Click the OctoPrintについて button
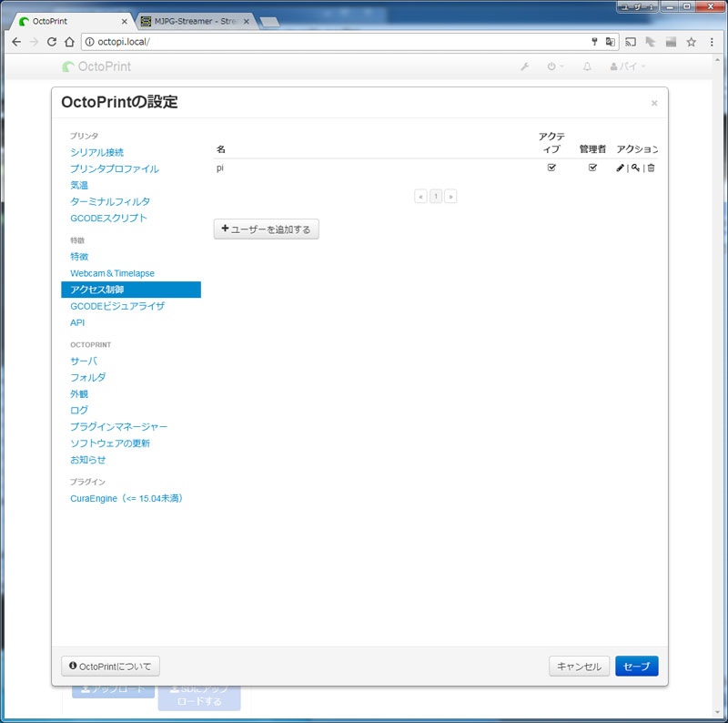This screenshot has width=728, height=723. [x=110, y=667]
